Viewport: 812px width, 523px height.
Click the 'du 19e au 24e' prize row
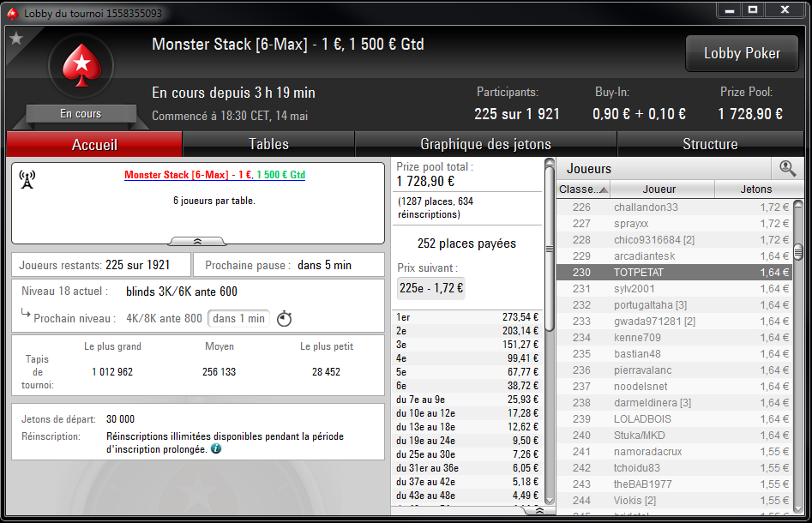point(467,441)
